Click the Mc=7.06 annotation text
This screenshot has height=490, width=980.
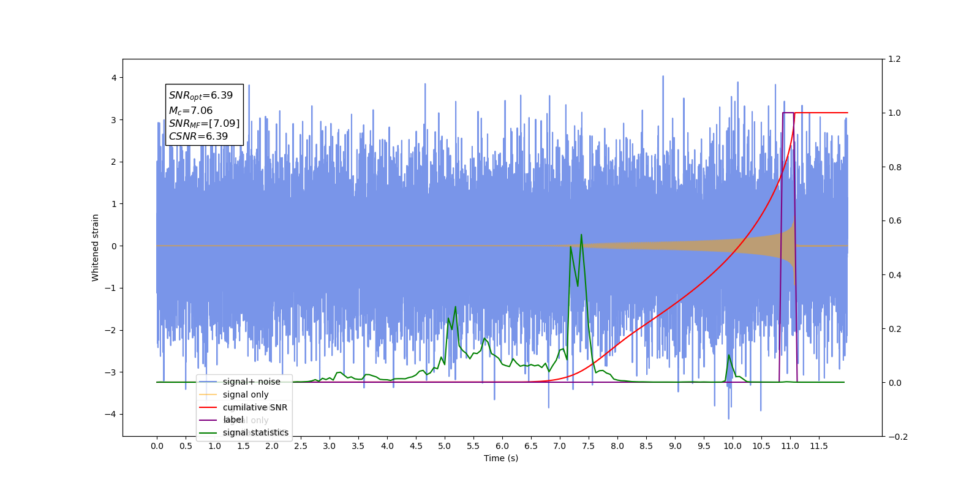pos(191,111)
